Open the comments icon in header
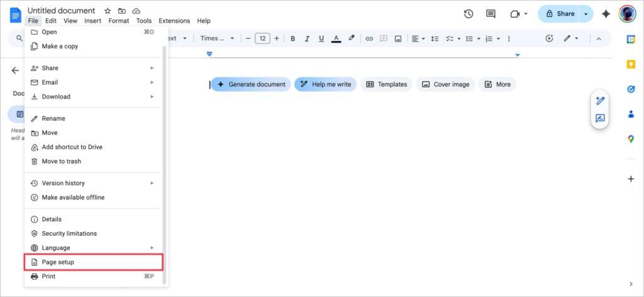 [491, 14]
